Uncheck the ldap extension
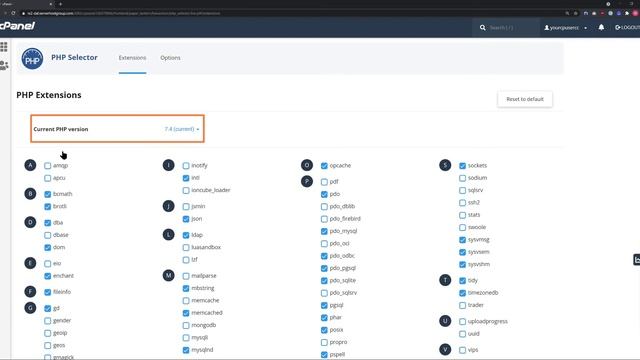 click(x=186, y=236)
